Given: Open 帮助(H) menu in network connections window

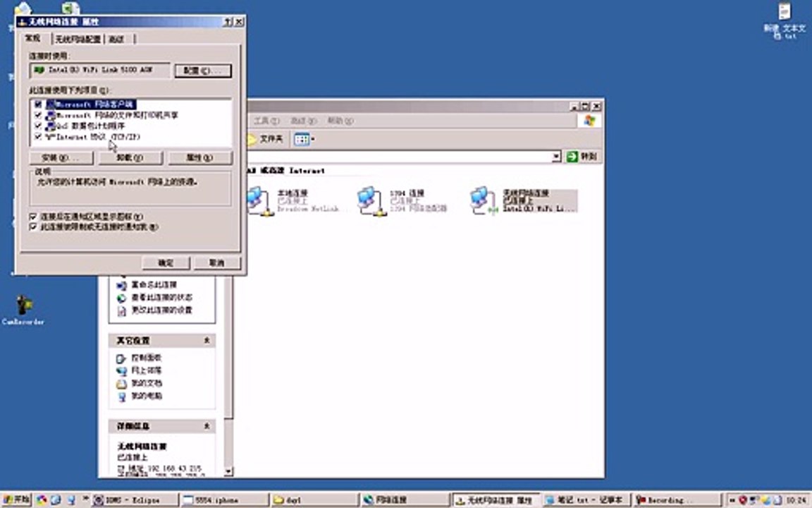Looking at the screenshot, I should tap(340, 121).
